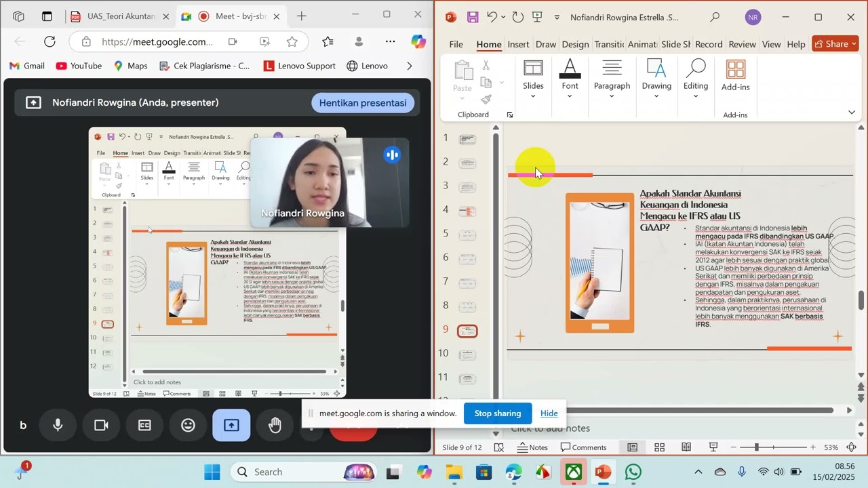This screenshot has height=488, width=868.
Task: Click the Undo icon in PowerPoint
Action: [493, 18]
